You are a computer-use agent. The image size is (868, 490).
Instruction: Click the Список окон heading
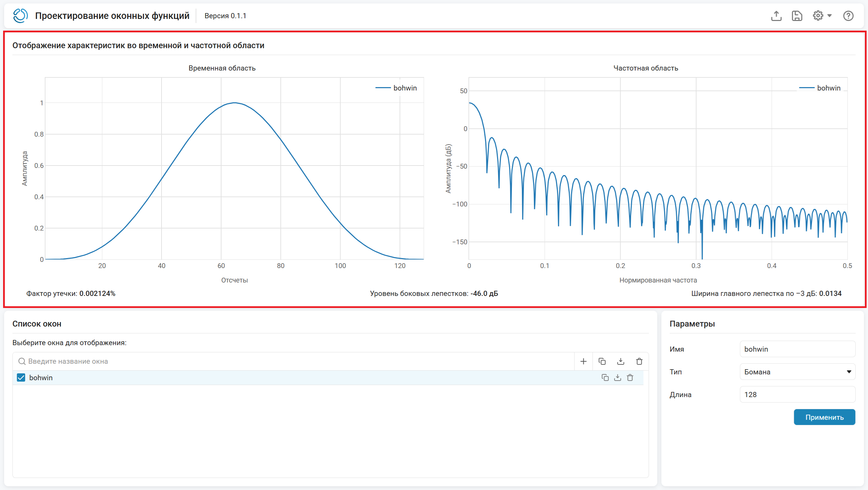(x=37, y=324)
